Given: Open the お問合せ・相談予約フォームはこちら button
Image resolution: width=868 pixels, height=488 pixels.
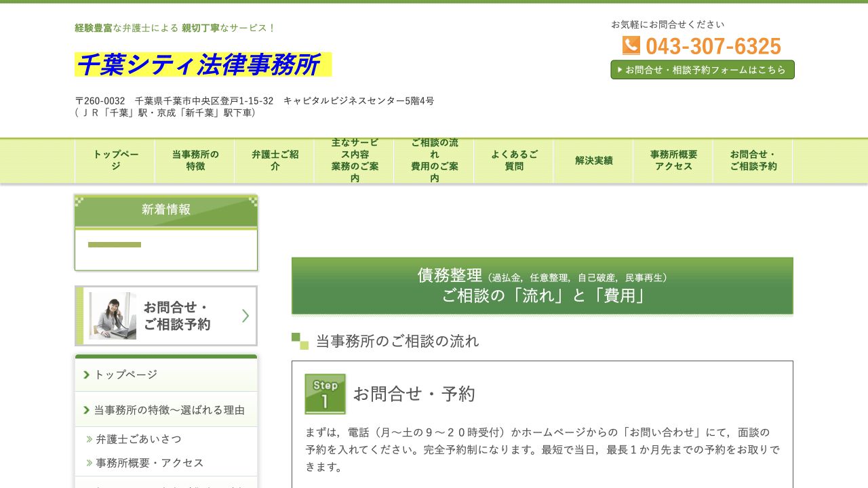Looking at the screenshot, I should tap(703, 70).
